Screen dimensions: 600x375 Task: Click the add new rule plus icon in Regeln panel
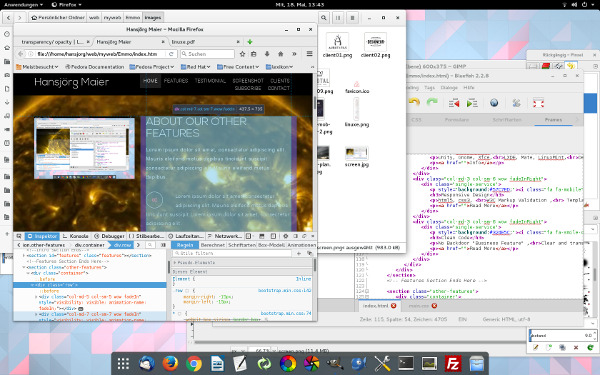[299, 253]
